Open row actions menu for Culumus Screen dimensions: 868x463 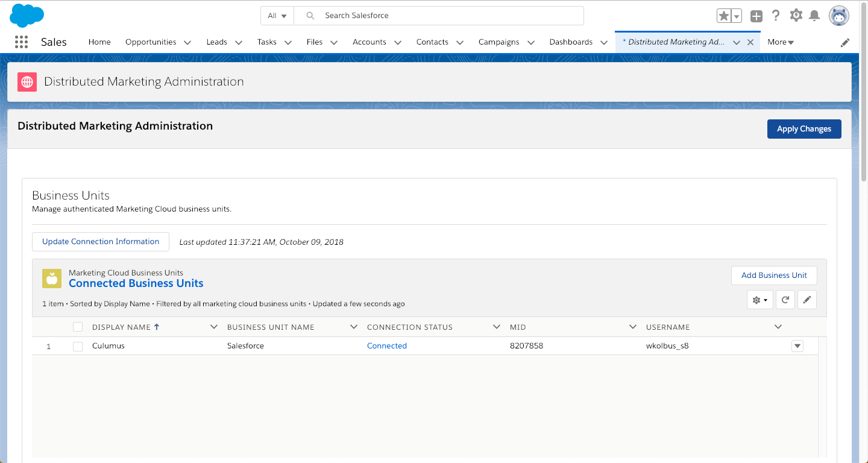click(797, 346)
